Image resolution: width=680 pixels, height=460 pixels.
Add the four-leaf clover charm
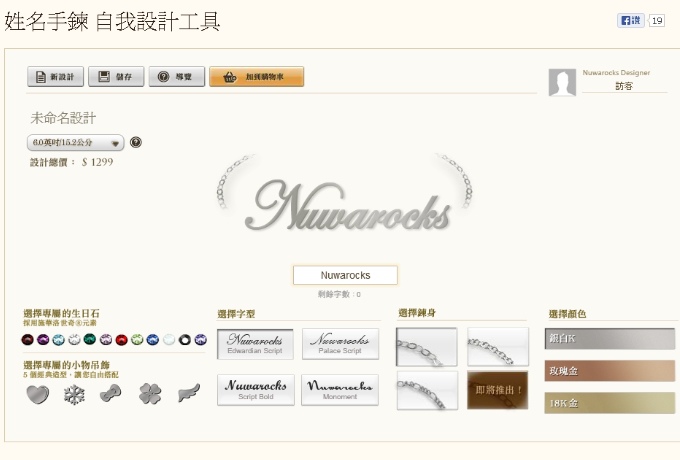tap(150, 394)
